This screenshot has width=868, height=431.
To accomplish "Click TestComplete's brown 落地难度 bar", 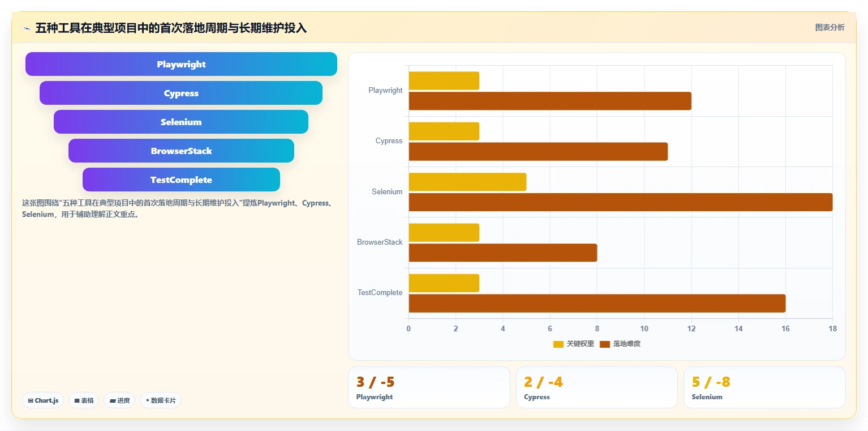I will click(x=597, y=303).
